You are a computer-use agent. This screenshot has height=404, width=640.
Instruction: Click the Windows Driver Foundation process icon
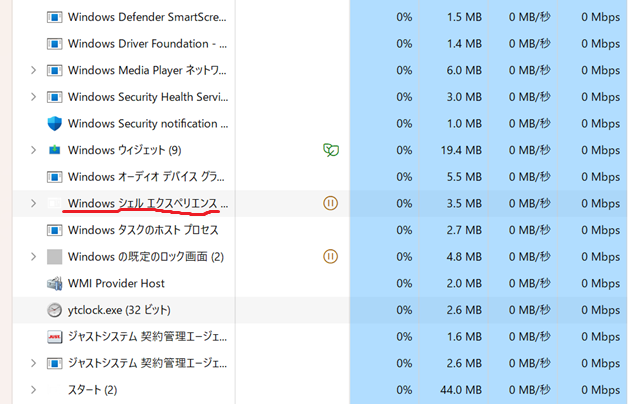[54, 44]
